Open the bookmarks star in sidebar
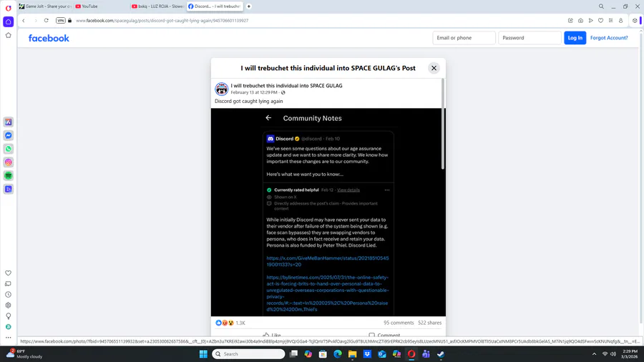644x362 pixels. click(8, 35)
